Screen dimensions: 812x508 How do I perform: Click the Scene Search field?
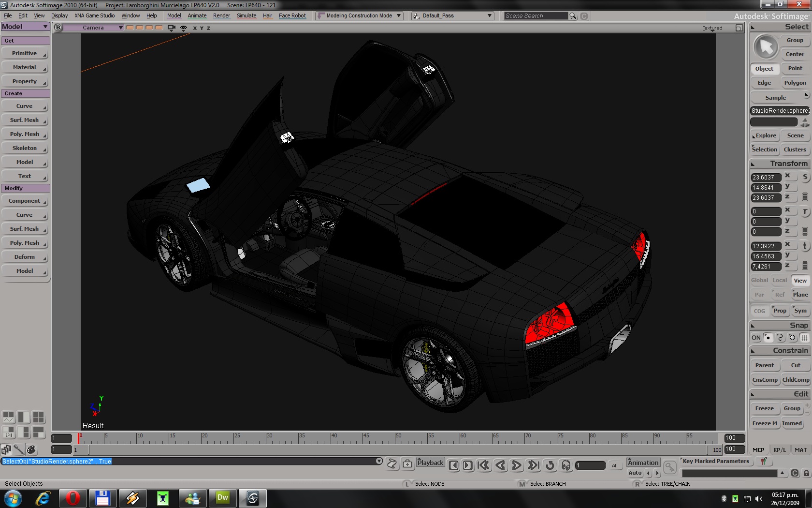coord(536,16)
